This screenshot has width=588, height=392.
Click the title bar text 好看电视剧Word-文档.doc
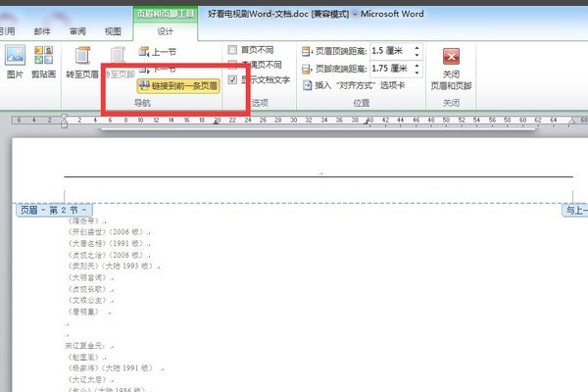[258, 14]
